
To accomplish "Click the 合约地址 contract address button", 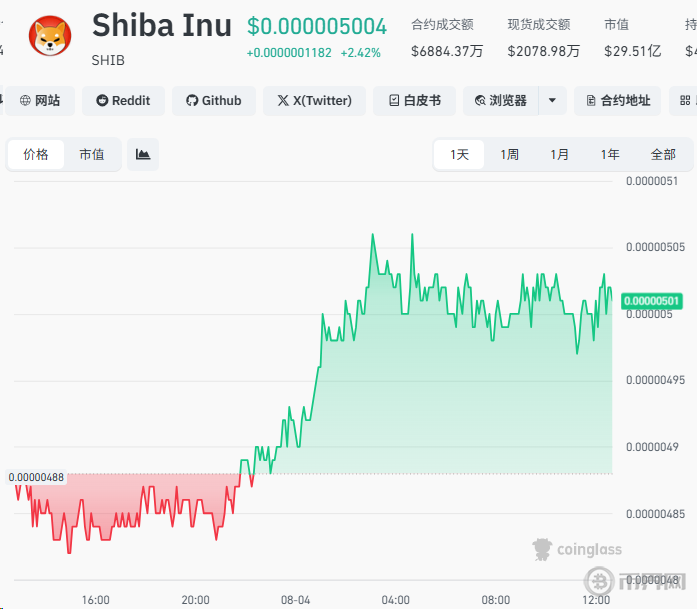I will click(617, 101).
